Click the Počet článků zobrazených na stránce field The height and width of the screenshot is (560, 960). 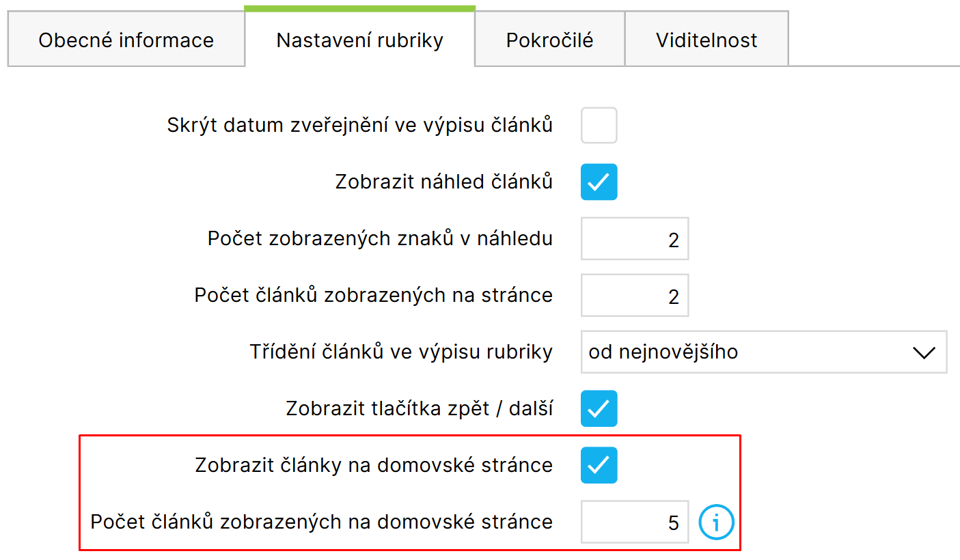pos(634,296)
